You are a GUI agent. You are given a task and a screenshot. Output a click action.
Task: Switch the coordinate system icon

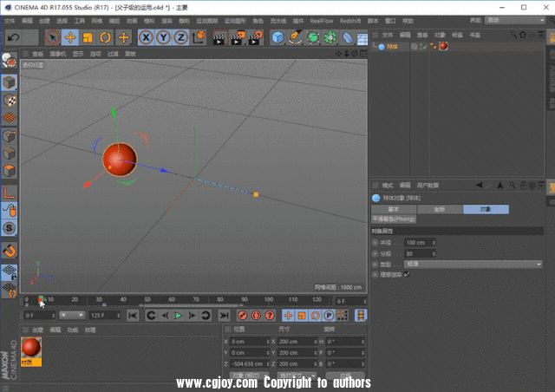[199, 37]
